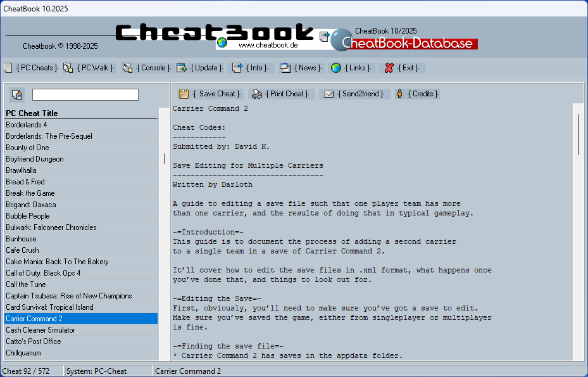Click the Send2friend envelope icon
The image size is (588, 377).
tap(328, 94)
